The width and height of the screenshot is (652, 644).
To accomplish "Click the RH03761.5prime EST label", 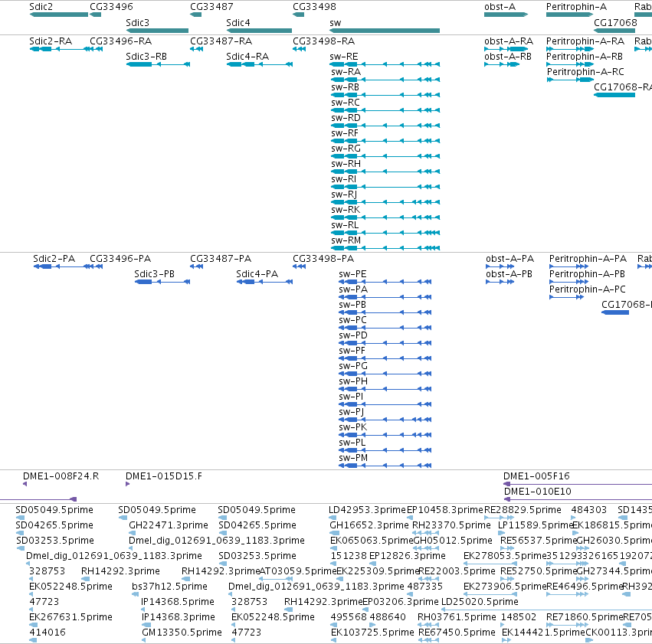I will coord(457,617).
